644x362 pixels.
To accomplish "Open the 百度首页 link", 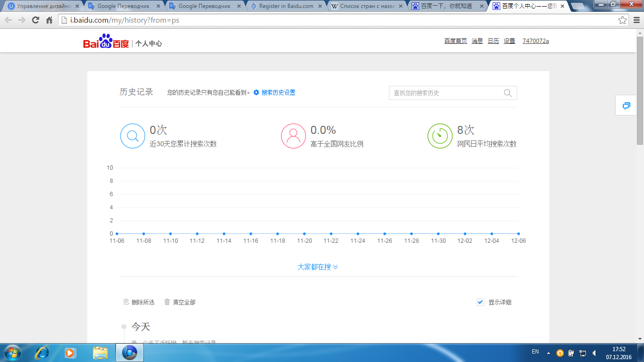I will [x=455, y=41].
